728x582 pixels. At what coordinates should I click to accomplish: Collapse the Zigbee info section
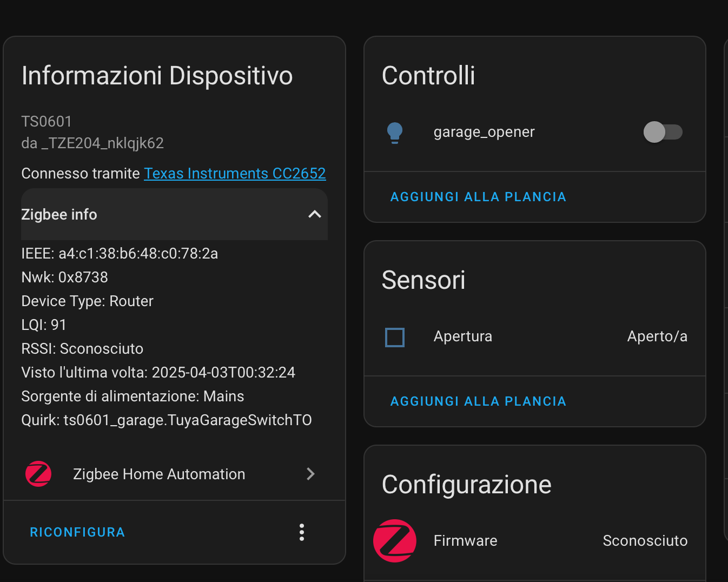click(314, 214)
